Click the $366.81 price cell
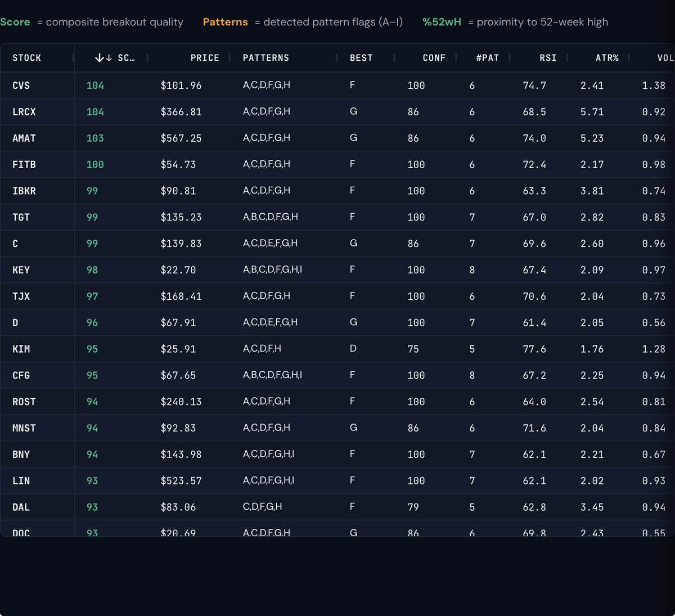675x616 pixels. click(x=181, y=112)
